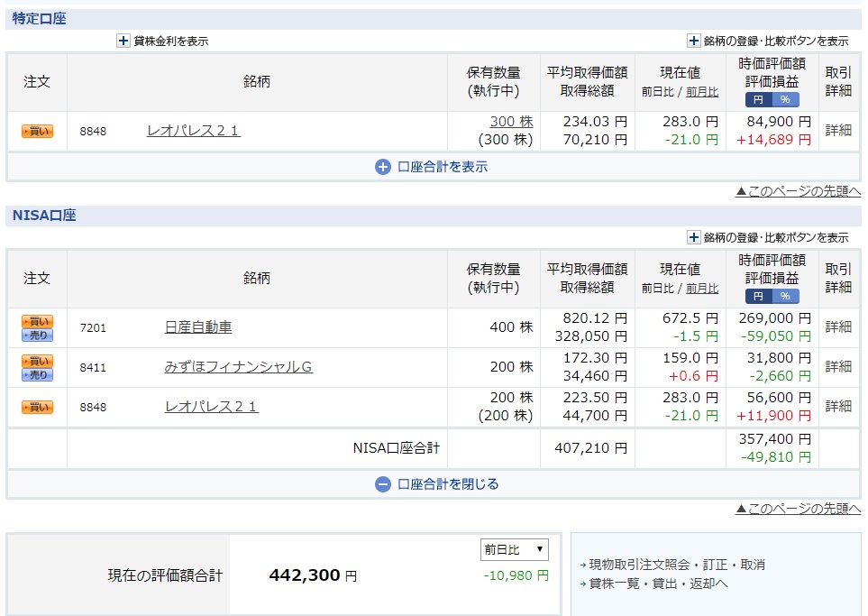Image resolution: width=868 pixels, height=616 pixels.
Task: Click sell button for 日産自動車
Action: [37, 336]
